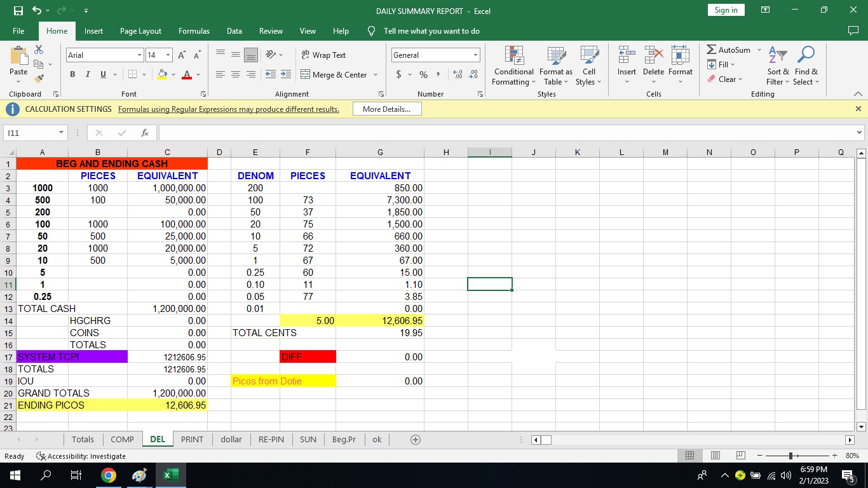Click the Format Painter brush icon
The height and width of the screenshot is (488, 868).
(39, 79)
